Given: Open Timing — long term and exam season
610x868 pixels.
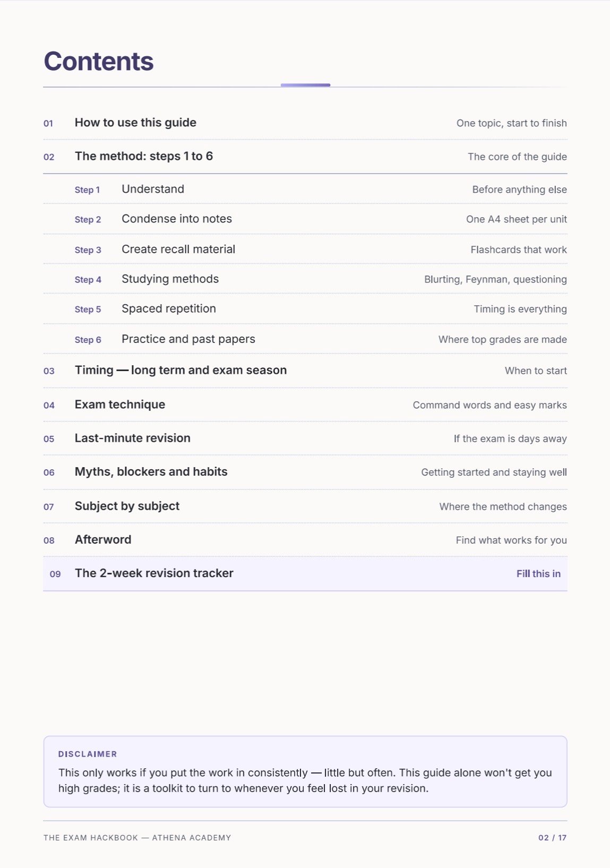Looking at the screenshot, I should [305, 370].
